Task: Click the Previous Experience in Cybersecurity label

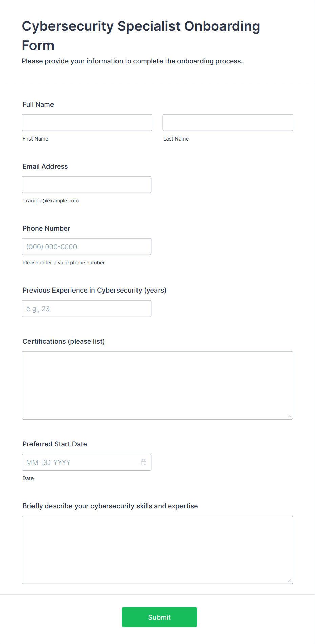Action: (94, 290)
